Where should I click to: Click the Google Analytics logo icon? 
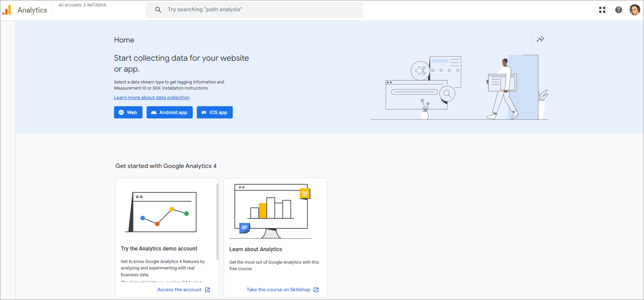tap(7, 10)
